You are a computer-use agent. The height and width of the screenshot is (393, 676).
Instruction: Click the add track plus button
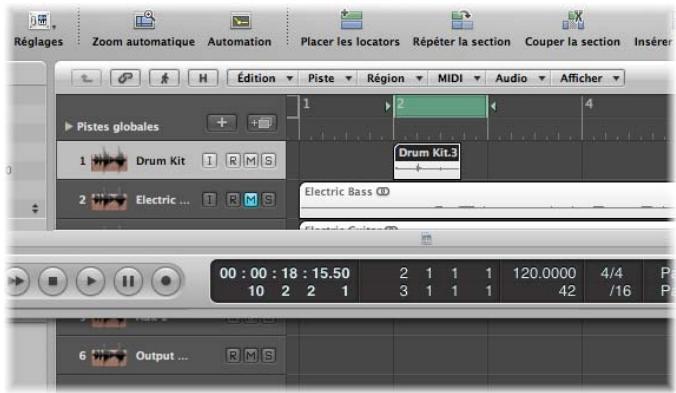[x=222, y=122]
